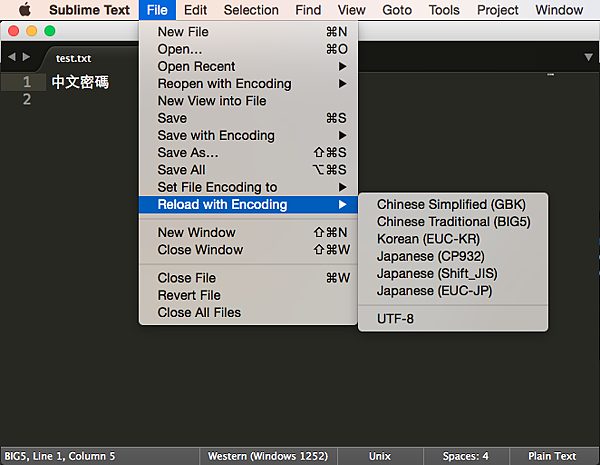Expand Save with Encoding submenu

248,135
